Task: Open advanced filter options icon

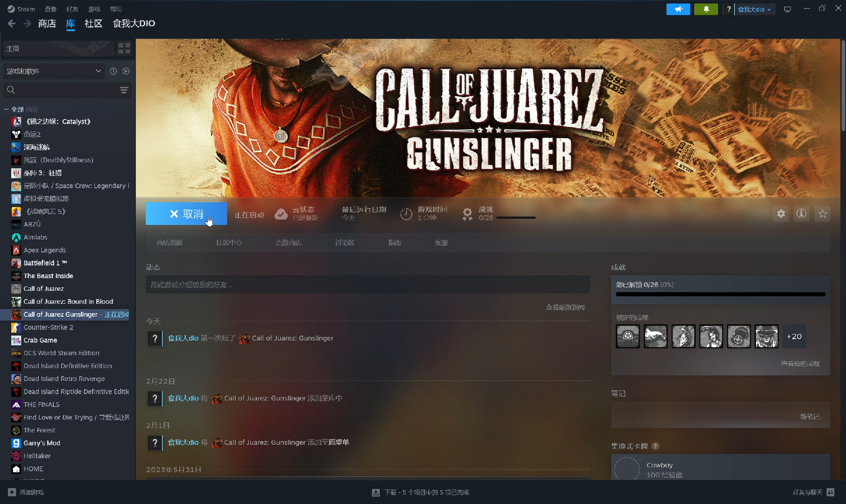Action: pos(124,90)
